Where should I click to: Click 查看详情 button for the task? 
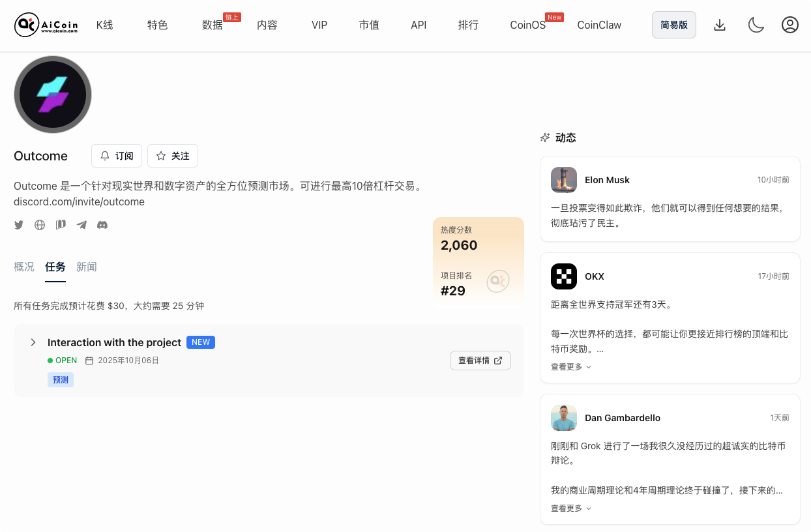pos(480,361)
